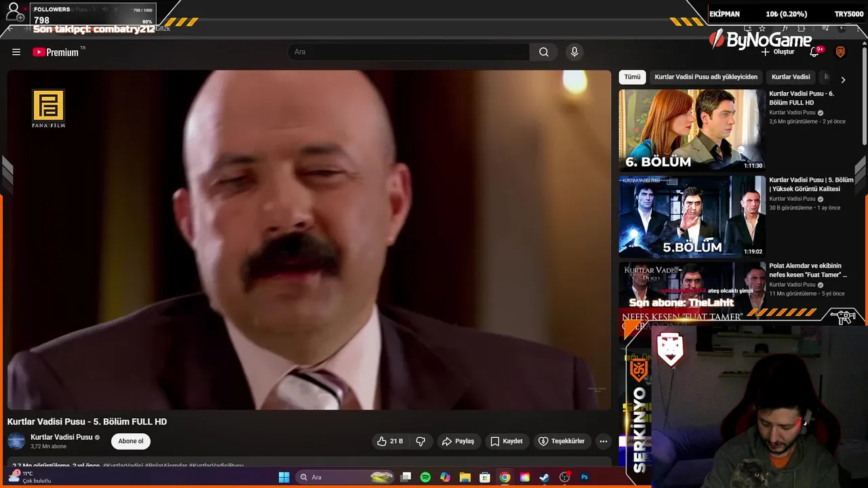Start voice search with the microphone
The height and width of the screenshot is (488, 868).
pyautogui.click(x=574, y=52)
